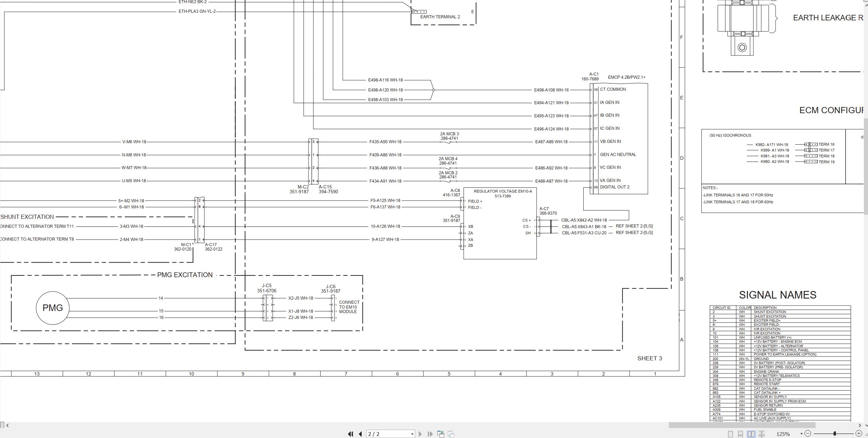Click the J-C5 connector label
Viewport: 868px width, 438px height.
(x=266, y=286)
